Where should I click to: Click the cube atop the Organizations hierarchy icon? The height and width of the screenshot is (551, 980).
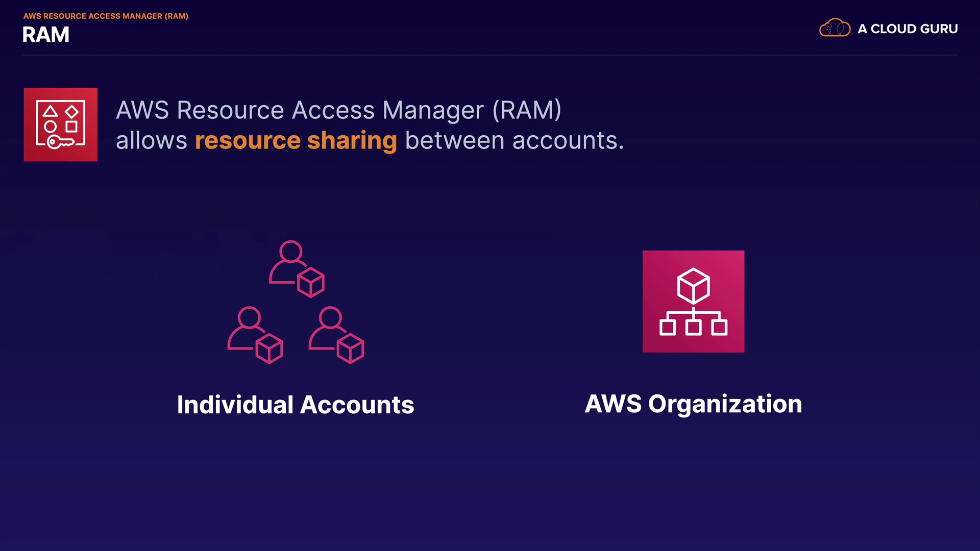[693, 286]
